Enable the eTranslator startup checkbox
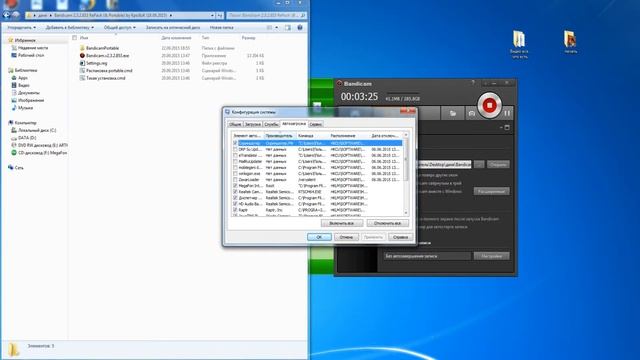 (235, 156)
